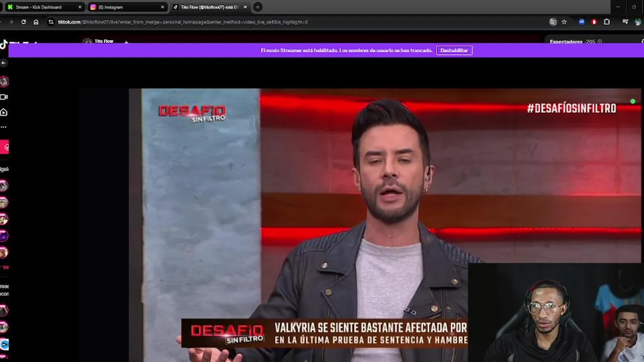The height and width of the screenshot is (362, 644).
Task: Open the help icon next to Espectadores
Action: click(599, 42)
